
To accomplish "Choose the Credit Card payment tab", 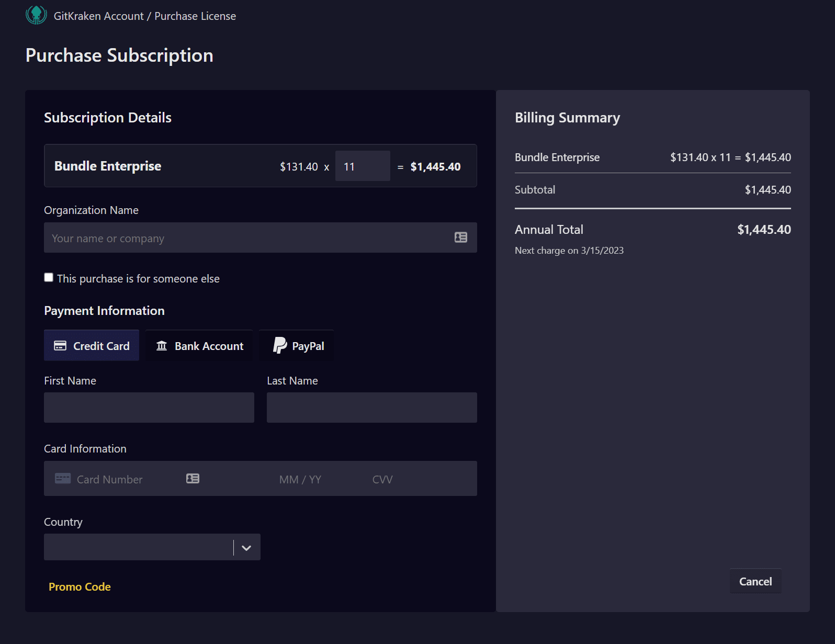I will click(x=92, y=346).
